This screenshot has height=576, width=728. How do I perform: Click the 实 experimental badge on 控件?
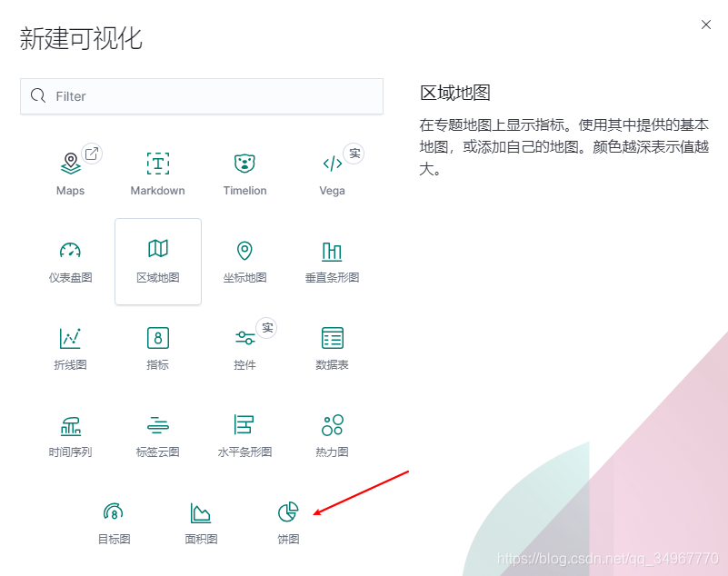pyautogui.click(x=266, y=328)
